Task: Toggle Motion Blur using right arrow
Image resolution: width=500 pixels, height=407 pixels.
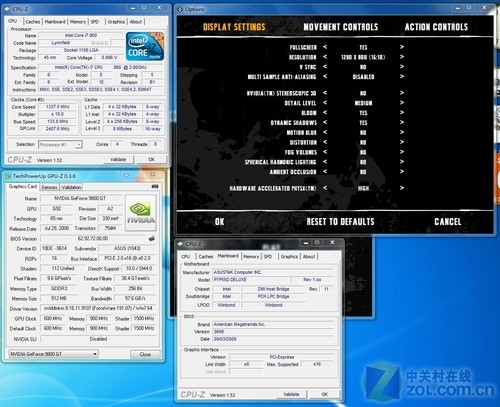Action: pos(402,132)
